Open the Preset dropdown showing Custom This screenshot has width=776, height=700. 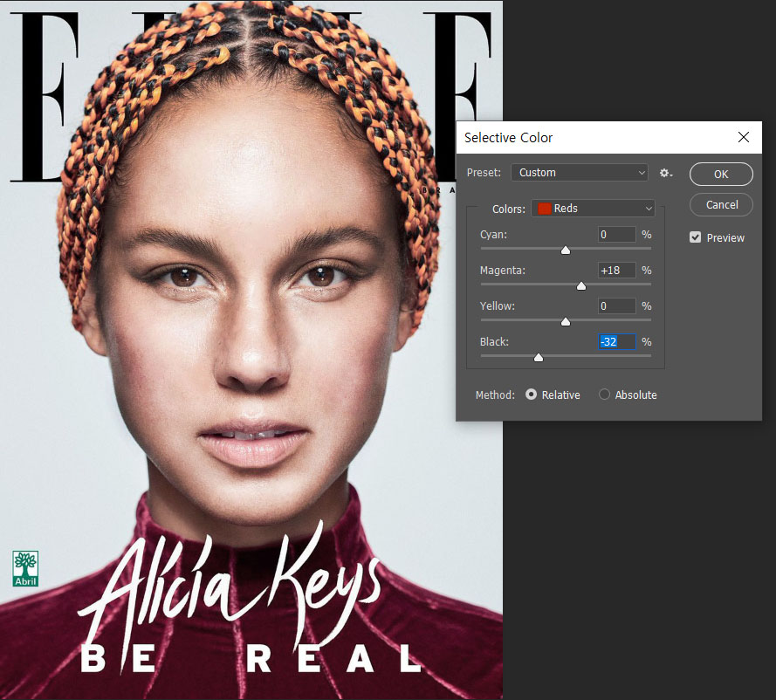(x=580, y=173)
